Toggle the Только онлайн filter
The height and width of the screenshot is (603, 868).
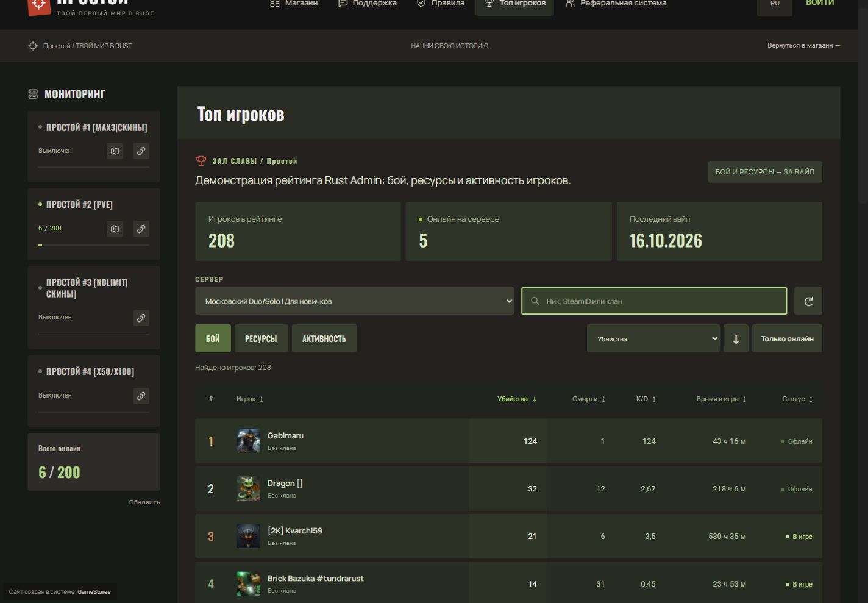[x=787, y=339]
